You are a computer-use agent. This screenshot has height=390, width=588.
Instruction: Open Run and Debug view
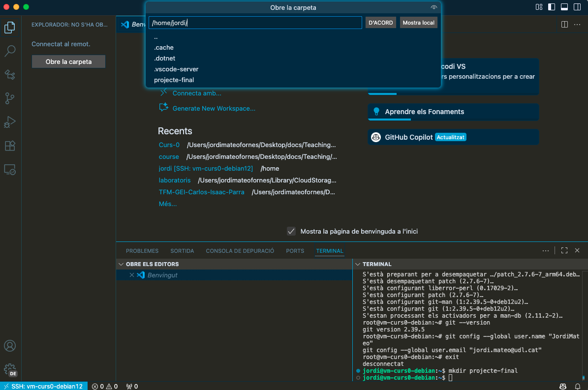(x=10, y=122)
